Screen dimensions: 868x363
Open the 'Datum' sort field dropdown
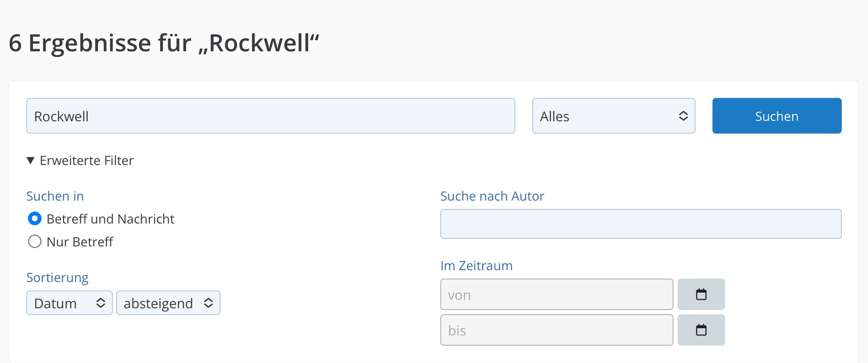click(69, 303)
